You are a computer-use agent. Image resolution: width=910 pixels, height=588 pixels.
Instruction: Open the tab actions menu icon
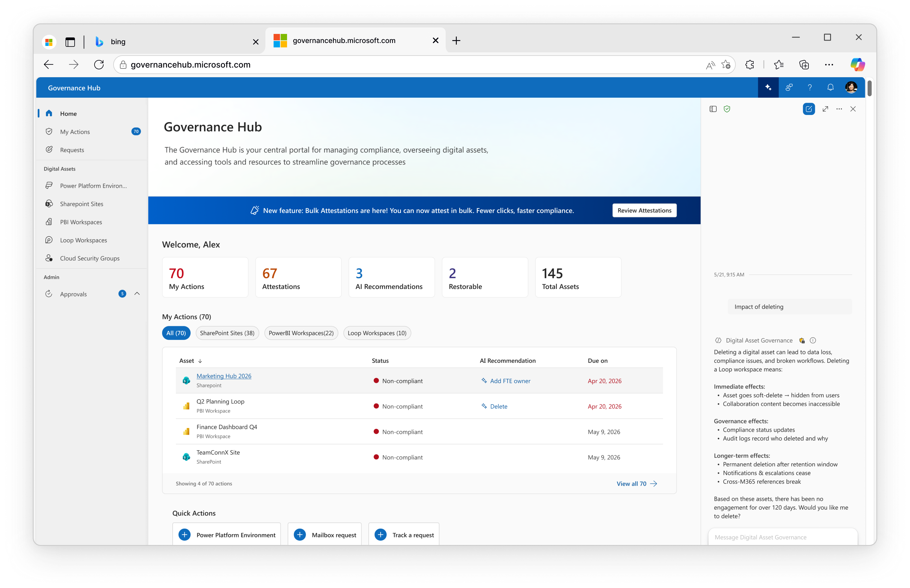pos(70,42)
